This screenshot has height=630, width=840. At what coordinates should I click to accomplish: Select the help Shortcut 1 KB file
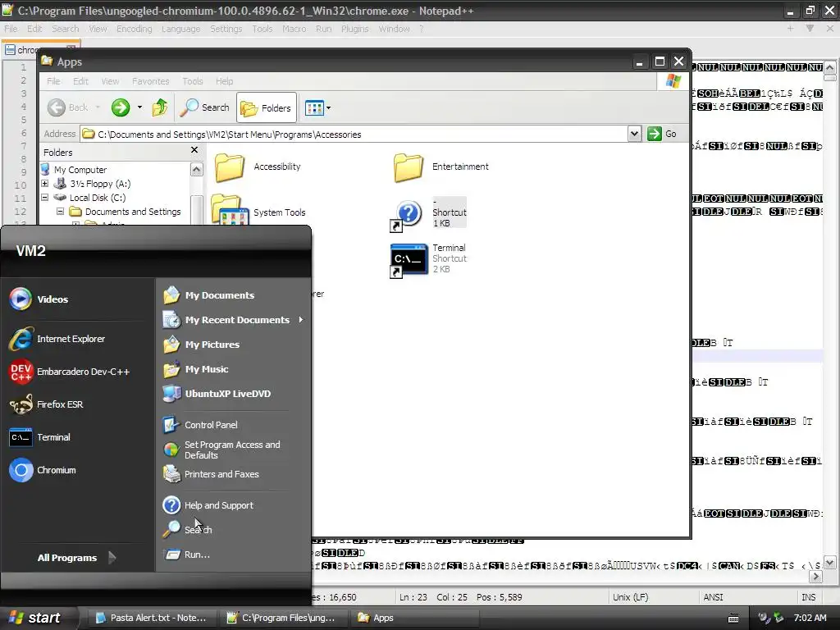coord(428,213)
